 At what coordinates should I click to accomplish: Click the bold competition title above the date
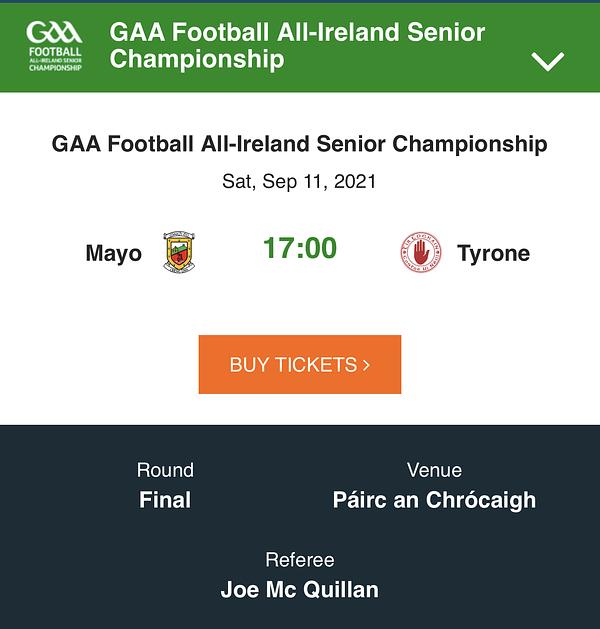(300, 144)
